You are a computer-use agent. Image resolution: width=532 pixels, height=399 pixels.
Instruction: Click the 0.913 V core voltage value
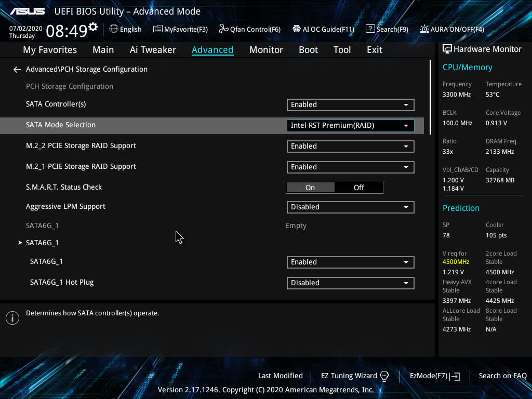496,123
